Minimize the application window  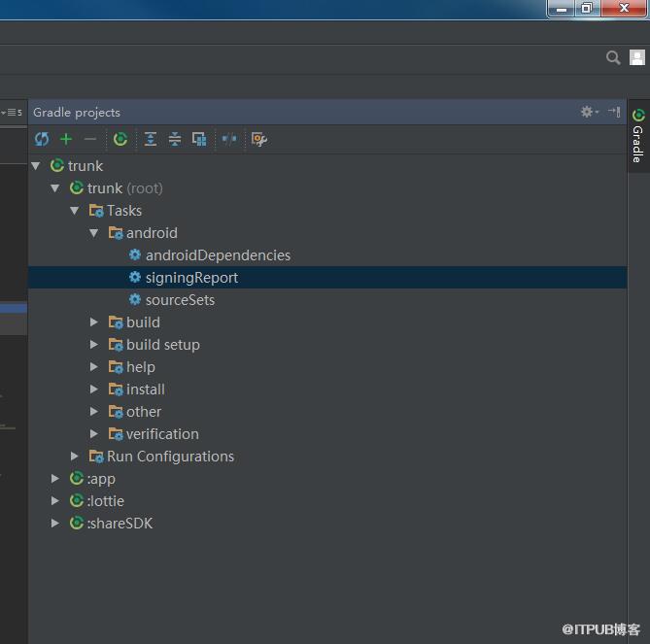click(x=562, y=8)
